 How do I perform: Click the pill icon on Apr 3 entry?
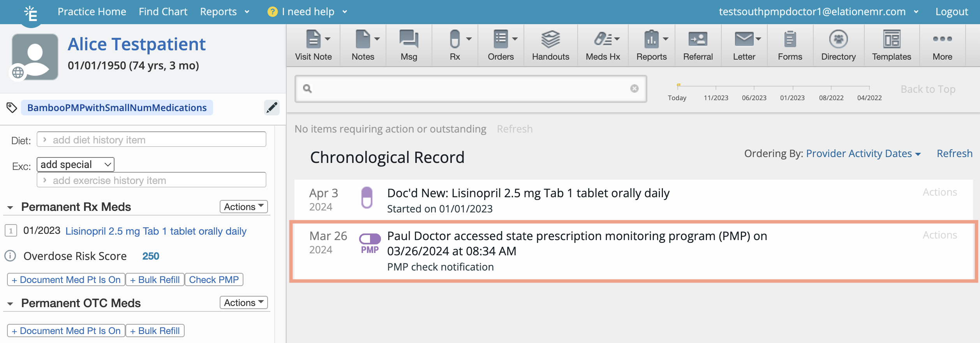367,198
